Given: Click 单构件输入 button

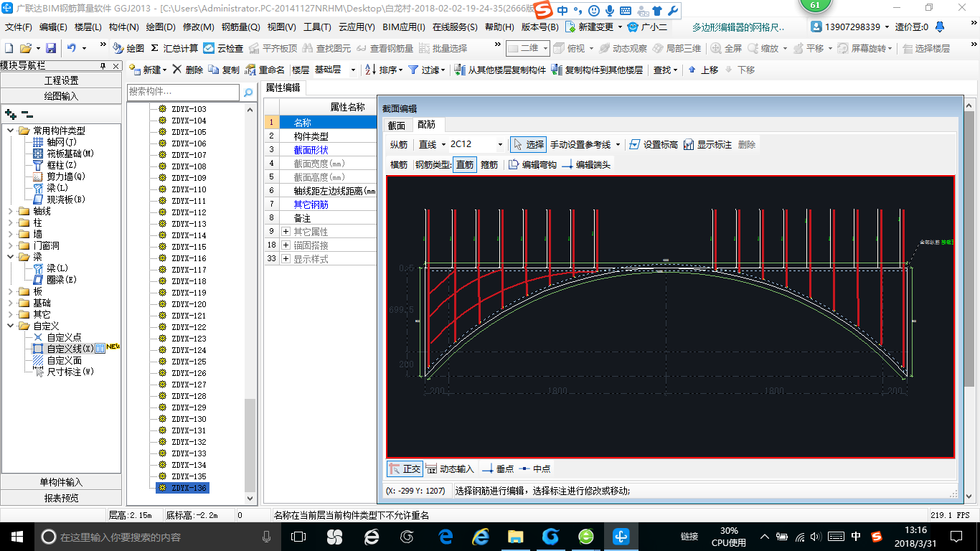Looking at the screenshot, I should [x=62, y=482].
